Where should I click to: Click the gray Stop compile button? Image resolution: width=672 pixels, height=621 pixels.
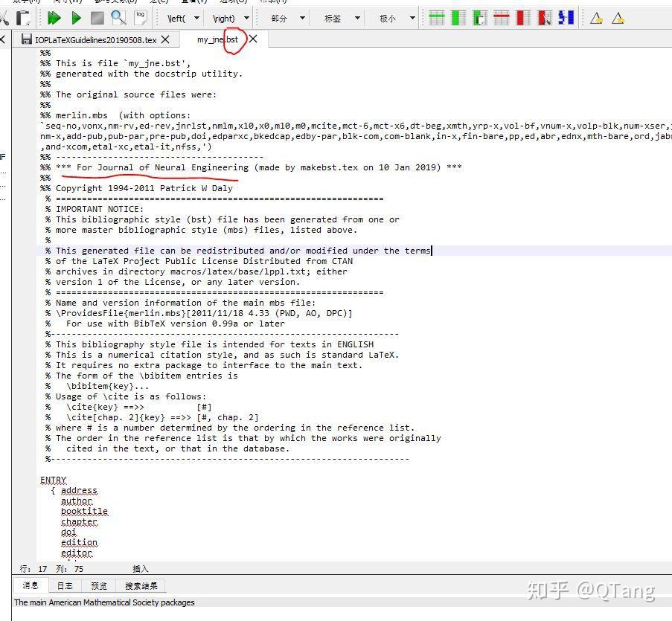point(97,18)
